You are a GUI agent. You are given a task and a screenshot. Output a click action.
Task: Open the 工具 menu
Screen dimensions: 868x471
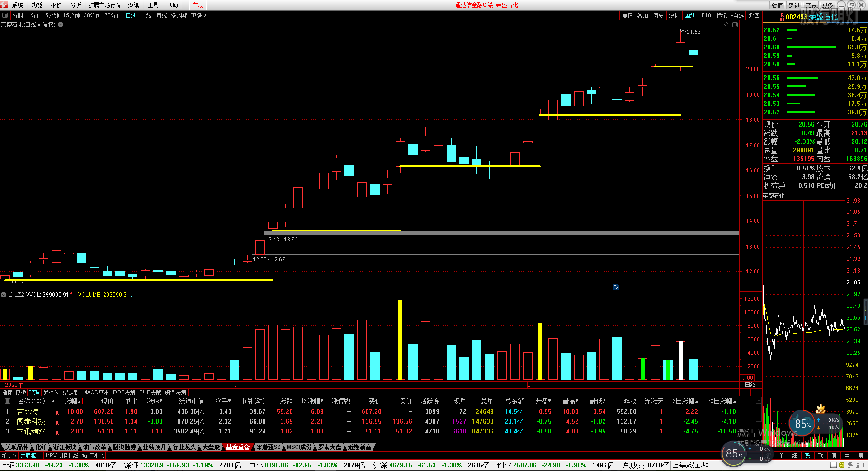click(153, 5)
